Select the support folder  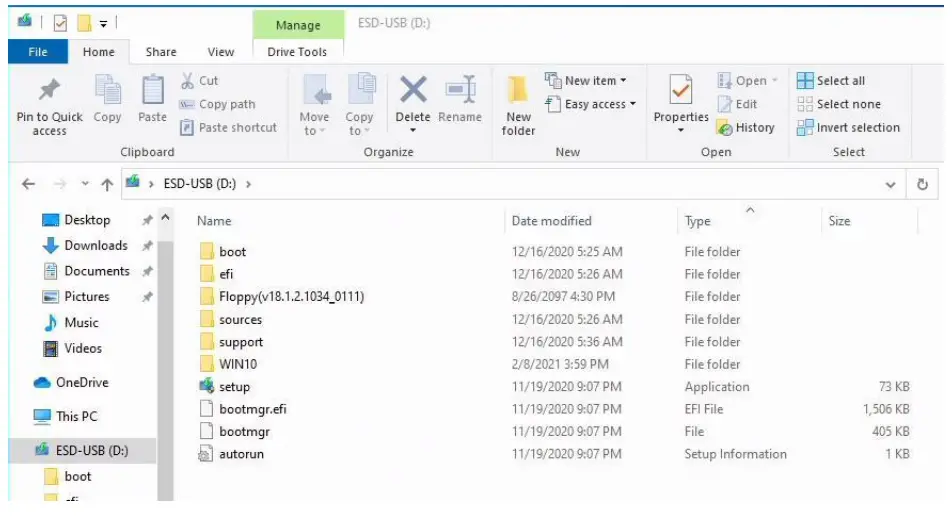click(x=240, y=342)
